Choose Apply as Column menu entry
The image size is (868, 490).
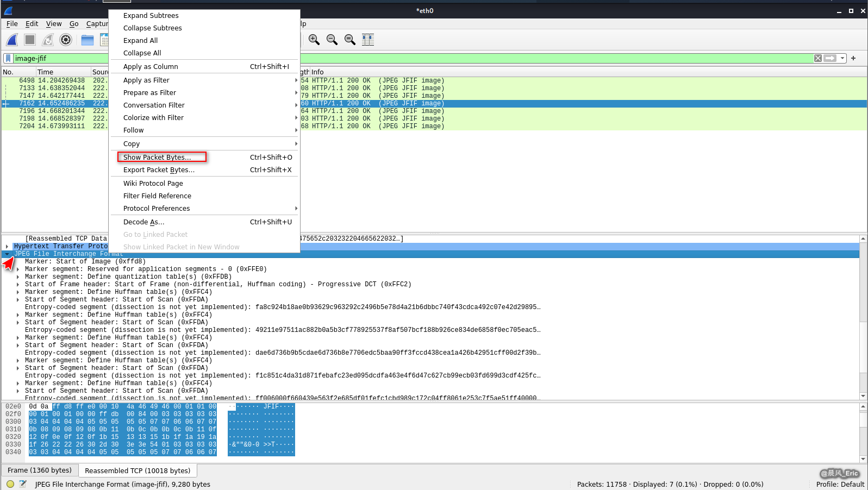tap(205, 66)
